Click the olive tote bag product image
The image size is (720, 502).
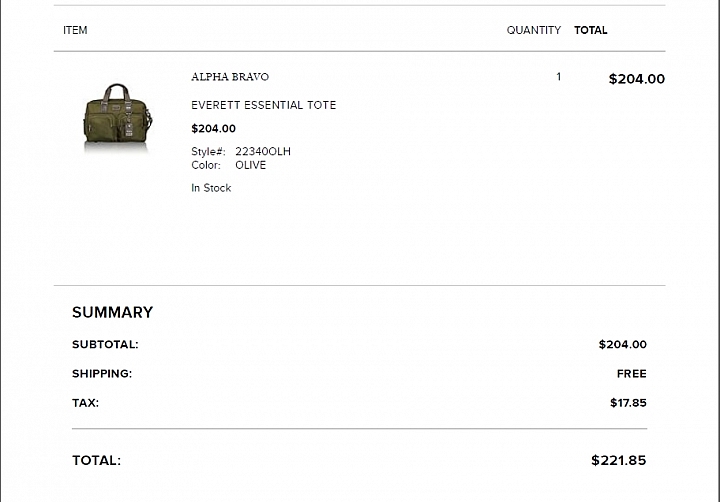(x=118, y=117)
